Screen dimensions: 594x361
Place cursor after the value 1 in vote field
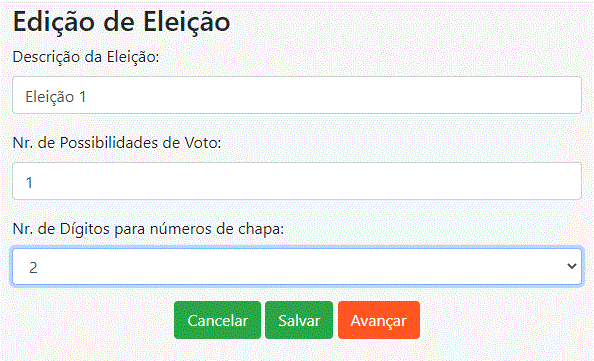pos(34,183)
